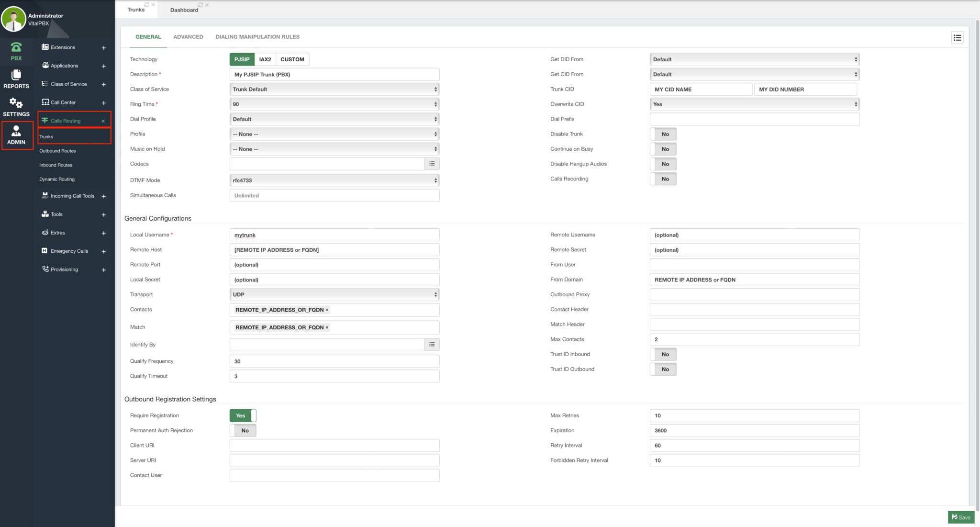This screenshot has width=980, height=527.
Task: Refresh the Dashboard tab
Action: (200, 5)
